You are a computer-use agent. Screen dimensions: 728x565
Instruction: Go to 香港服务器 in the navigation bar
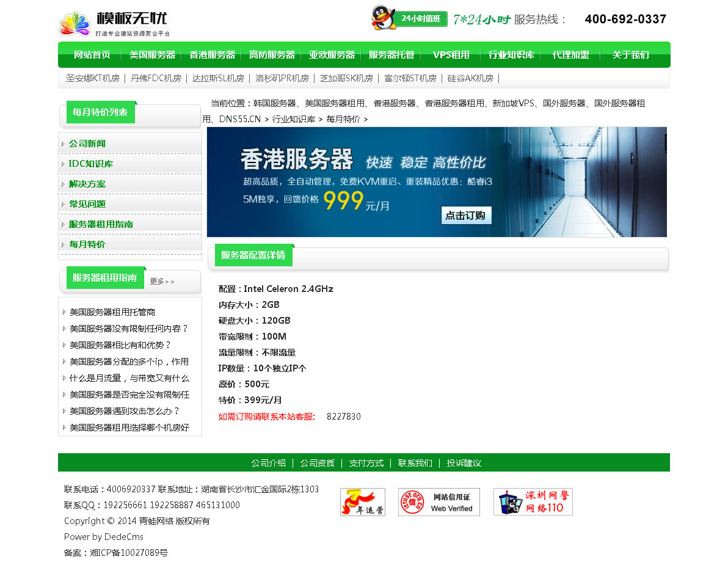click(x=212, y=55)
